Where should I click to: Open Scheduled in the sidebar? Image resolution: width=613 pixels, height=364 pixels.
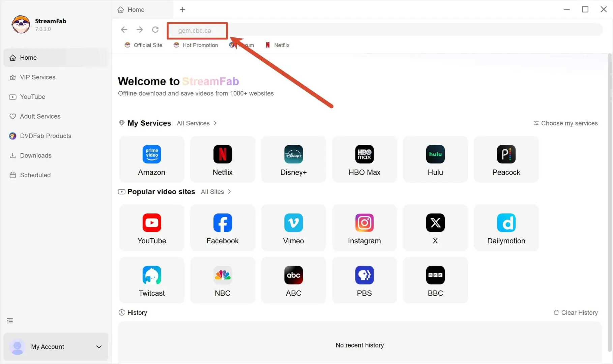[x=56, y=175]
